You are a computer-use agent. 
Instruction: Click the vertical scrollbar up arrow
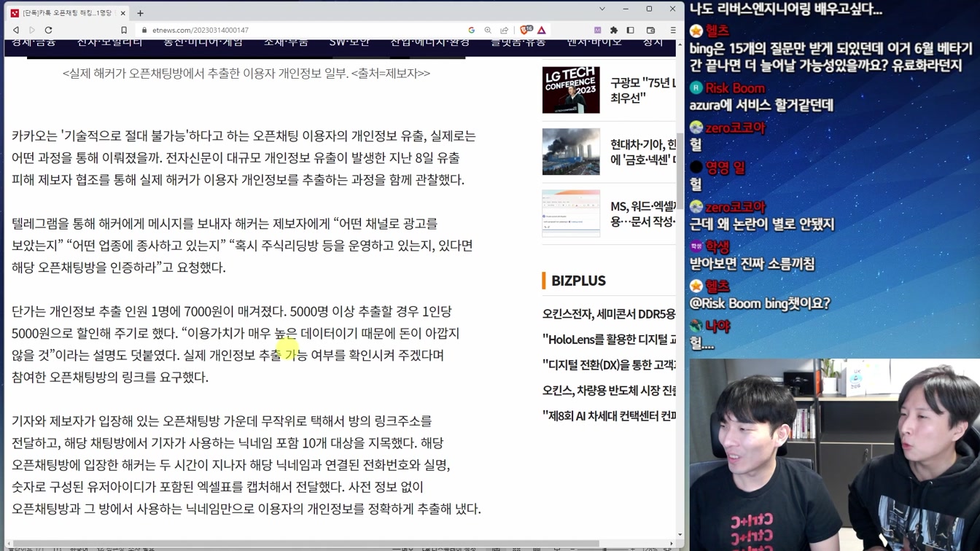pyautogui.click(x=680, y=44)
